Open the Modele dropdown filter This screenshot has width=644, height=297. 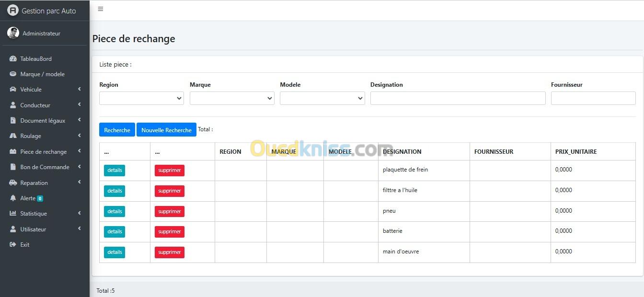[x=322, y=98]
